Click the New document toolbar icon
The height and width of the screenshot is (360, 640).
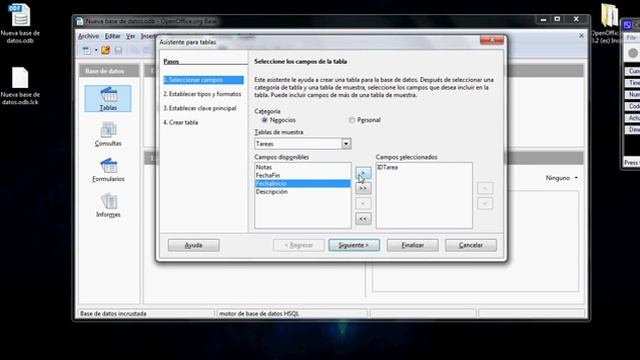pyautogui.click(x=87, y=50)
